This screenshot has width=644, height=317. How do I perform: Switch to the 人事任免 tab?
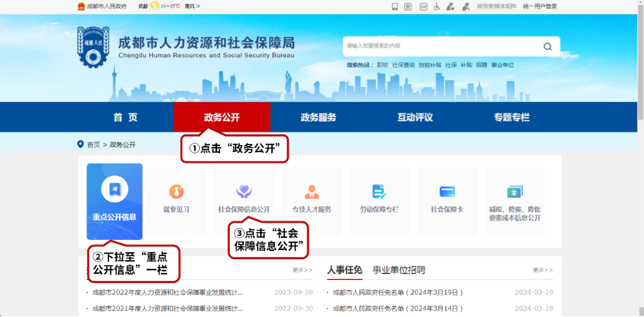[x=345, y=270]
